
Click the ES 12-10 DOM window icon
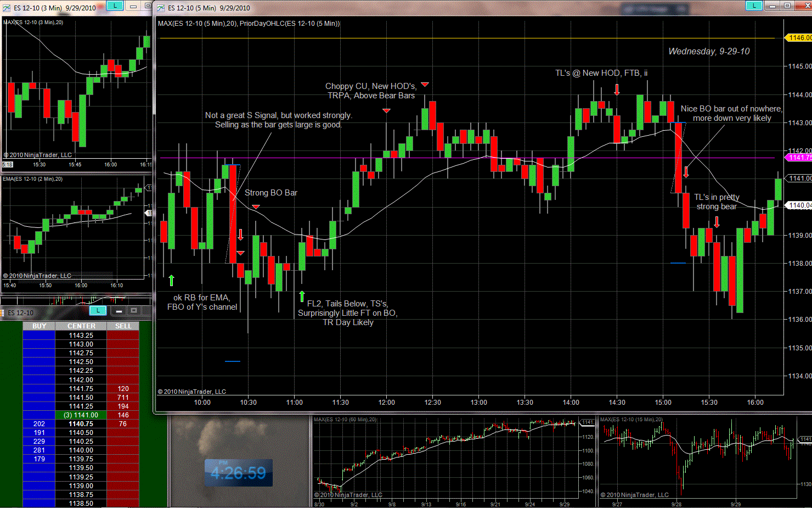click(x=3, y=312)
